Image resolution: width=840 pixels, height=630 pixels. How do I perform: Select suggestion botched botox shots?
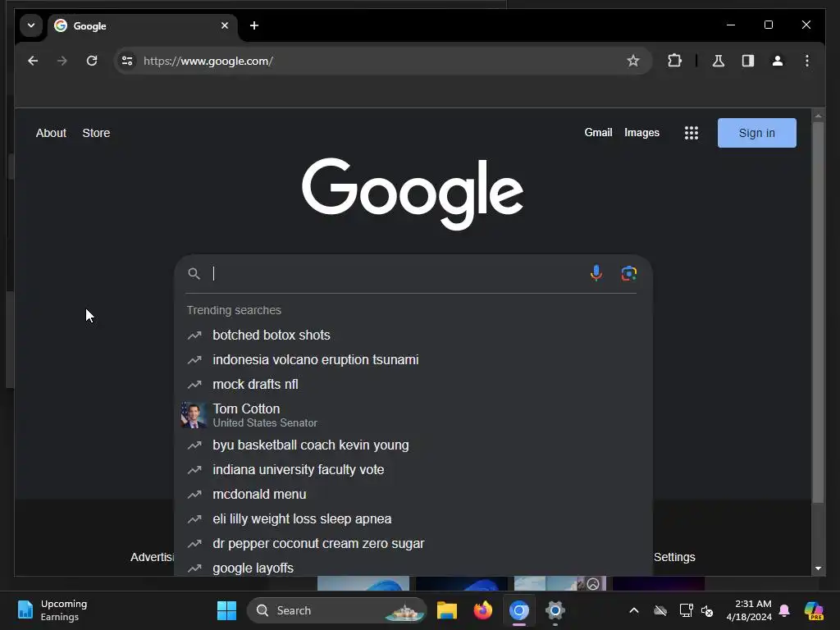tap(413, 336)
